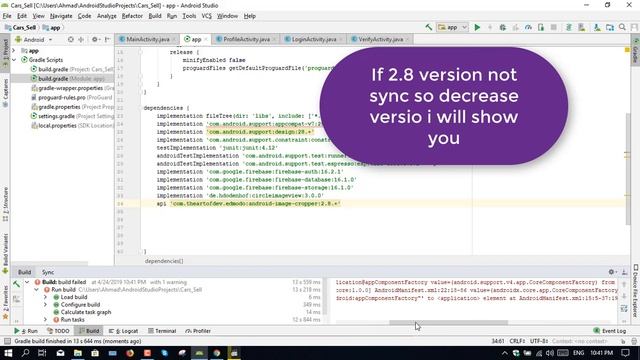Viewport: 640px width, 360px height.
Task: Open Windows Start menu
Action: tap(8, 353)
